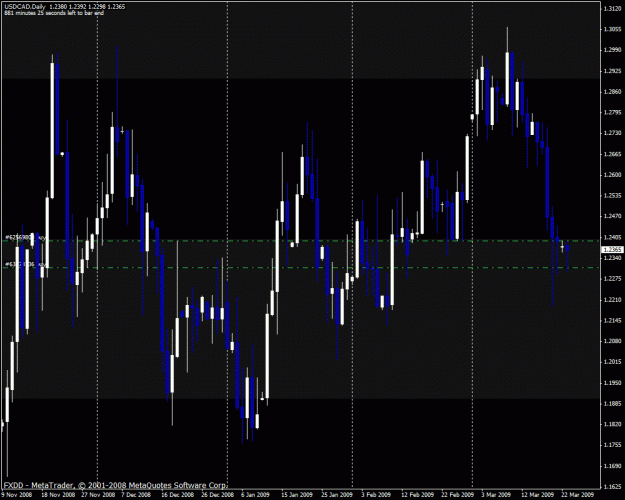The height and width of the screenshot is (500, 625).
Task: Click the 9 Nov 2008 date label
Action: pos(16,495)
